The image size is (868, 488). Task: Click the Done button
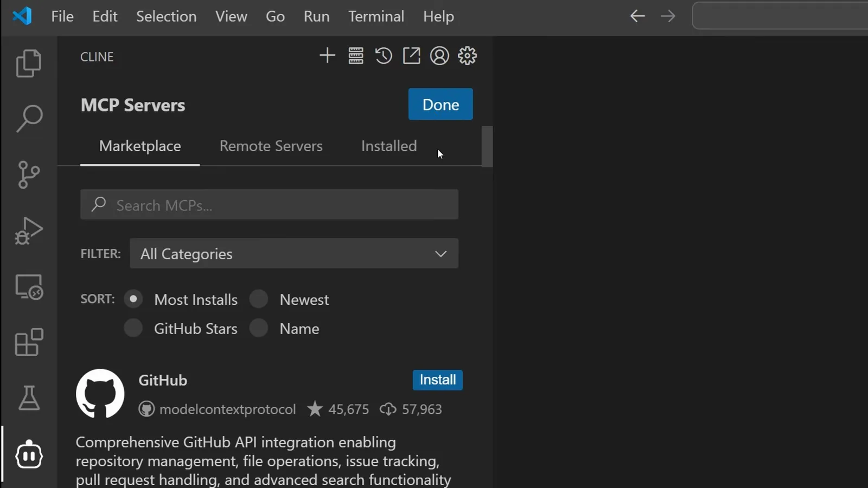[x=441, y=104]
